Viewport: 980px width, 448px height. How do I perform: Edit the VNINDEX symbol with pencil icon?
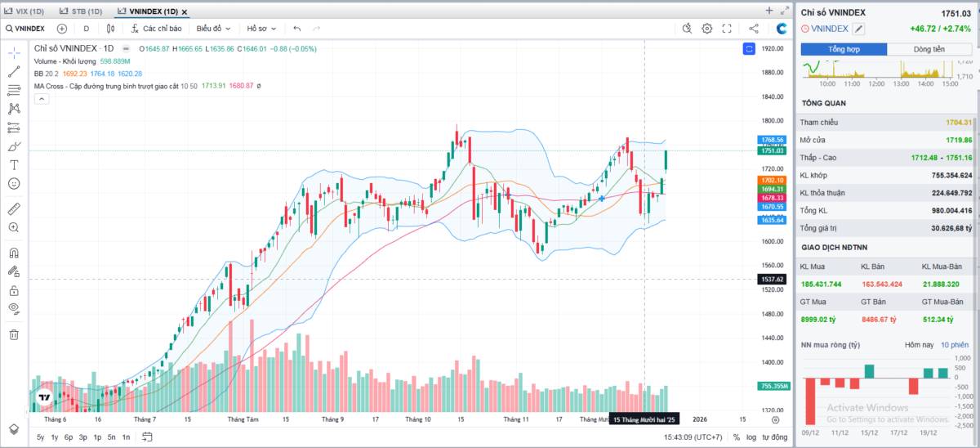tap(858, 29)
